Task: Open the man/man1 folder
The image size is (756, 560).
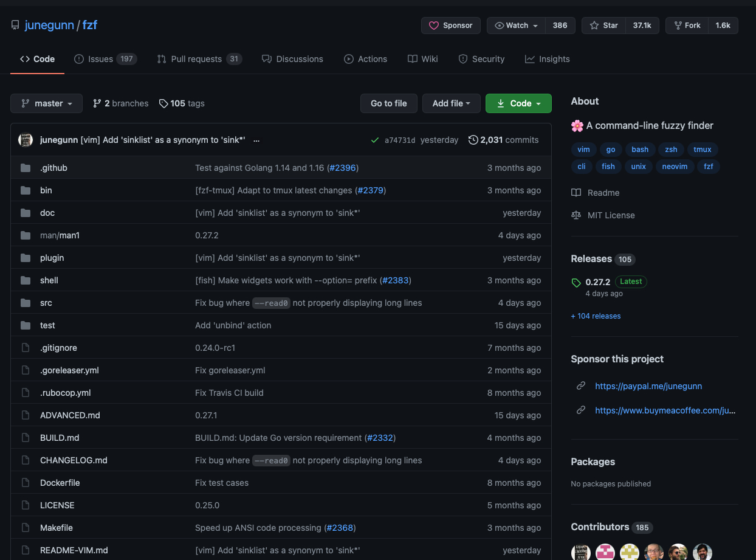Action: (x=60, y=235)
